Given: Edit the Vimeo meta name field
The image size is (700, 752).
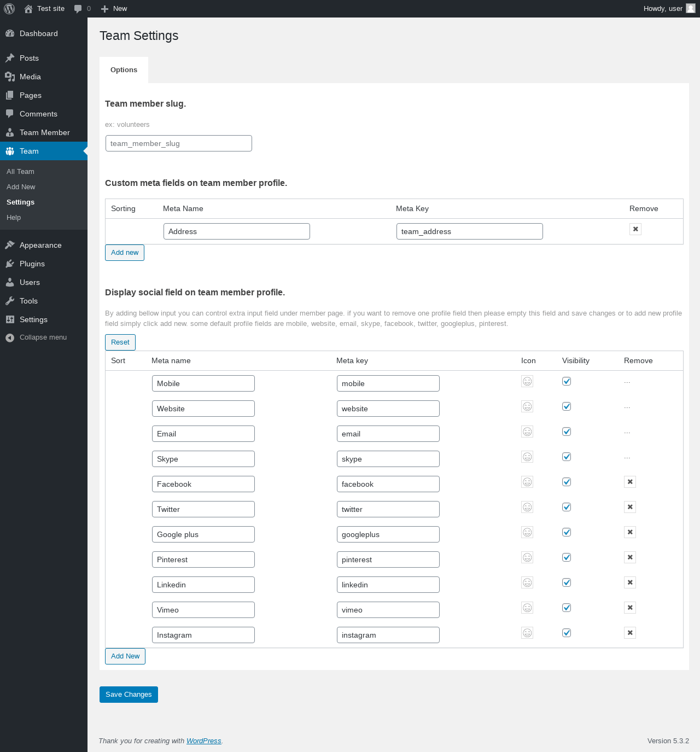Looking at the screenshot, I should coord(203,610).
